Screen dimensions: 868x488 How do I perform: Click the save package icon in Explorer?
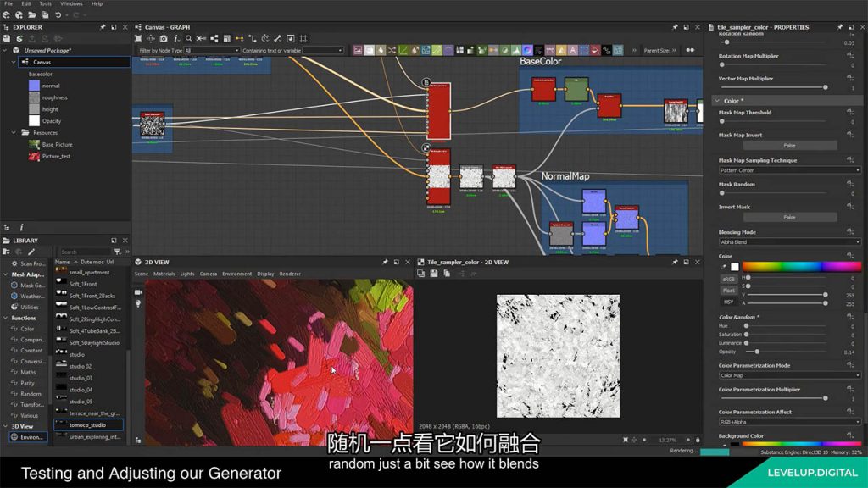click(x=7, y=38)
